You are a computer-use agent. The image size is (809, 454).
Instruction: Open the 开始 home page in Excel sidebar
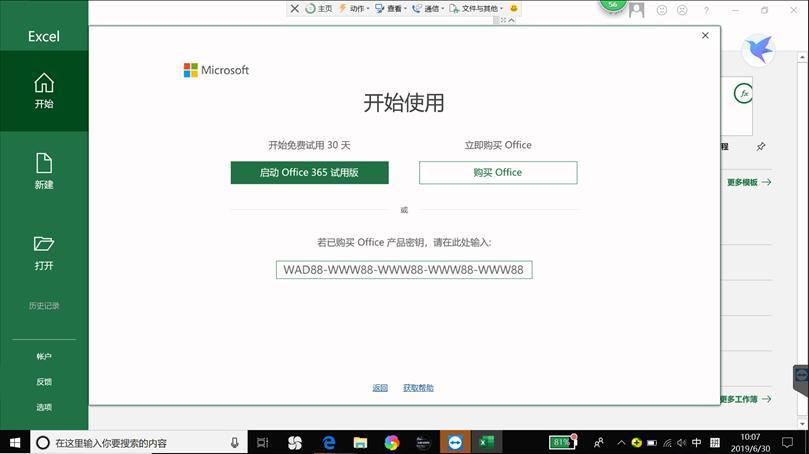click(x=44, y=91)
